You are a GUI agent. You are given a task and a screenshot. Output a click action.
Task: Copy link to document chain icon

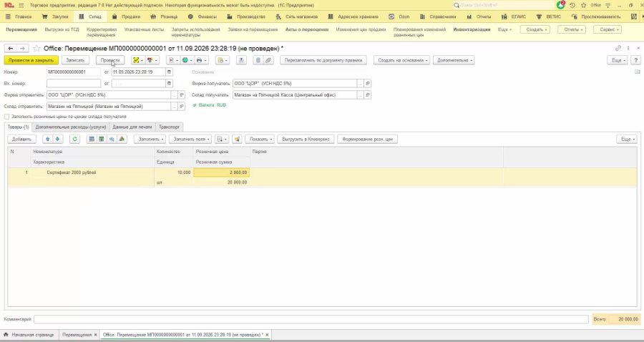pos(618,49)
